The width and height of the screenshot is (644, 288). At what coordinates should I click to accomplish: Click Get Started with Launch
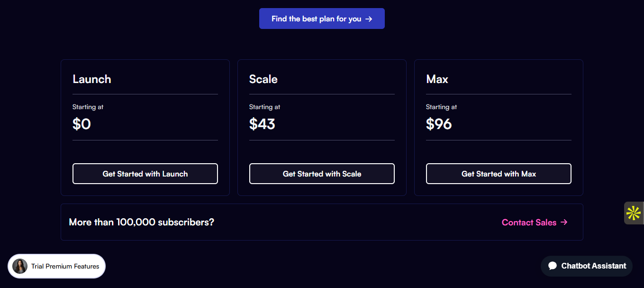(145, 174)
